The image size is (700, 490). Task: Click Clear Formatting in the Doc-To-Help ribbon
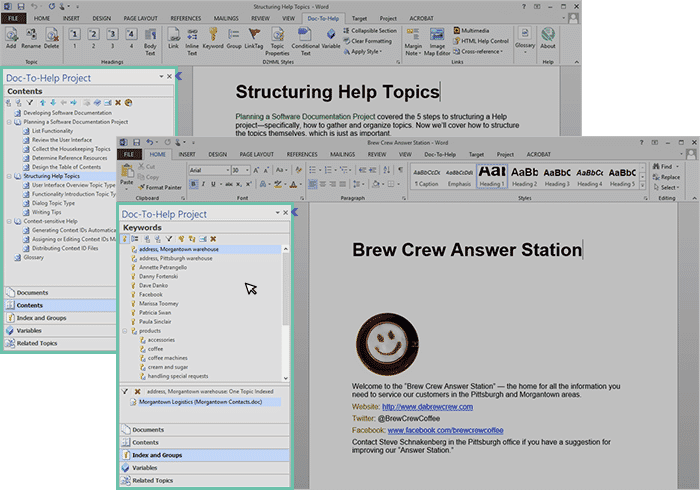367,41
